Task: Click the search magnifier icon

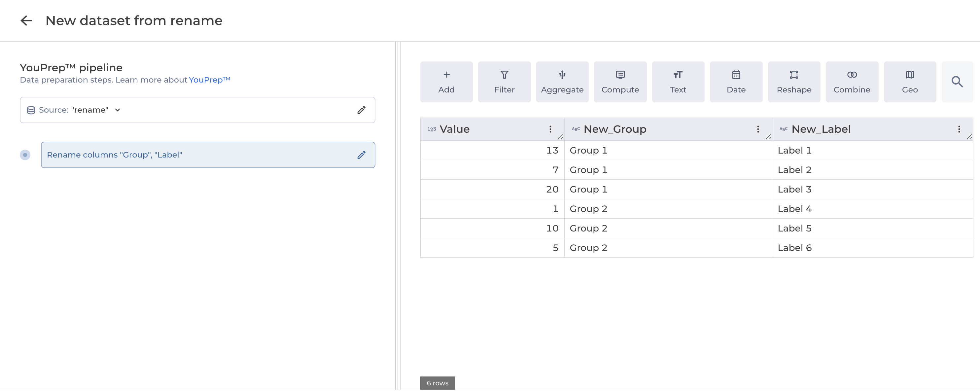Action: (957, 82)
